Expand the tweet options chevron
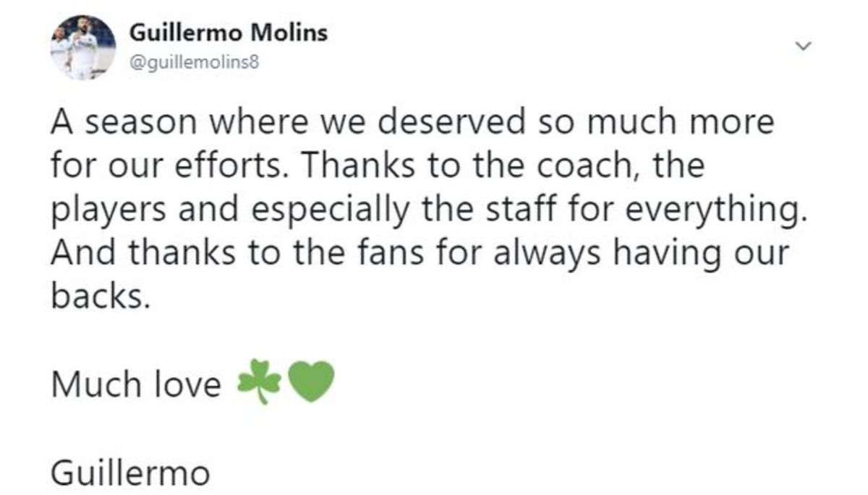This screenshot has width=868, height=495. point(802,46)
